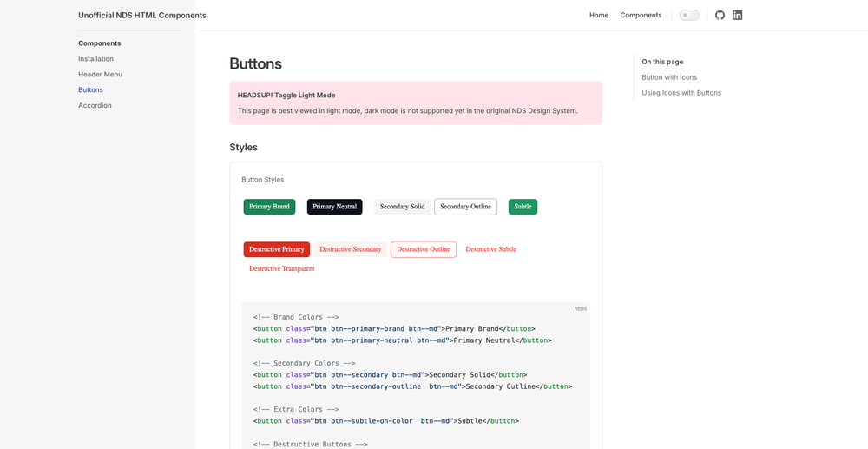
Task: Open Installation in the sidebar
Action: (95, 59)
